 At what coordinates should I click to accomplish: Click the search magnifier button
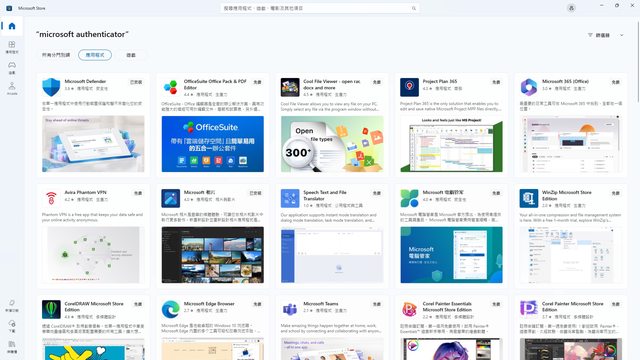[413, 8]
